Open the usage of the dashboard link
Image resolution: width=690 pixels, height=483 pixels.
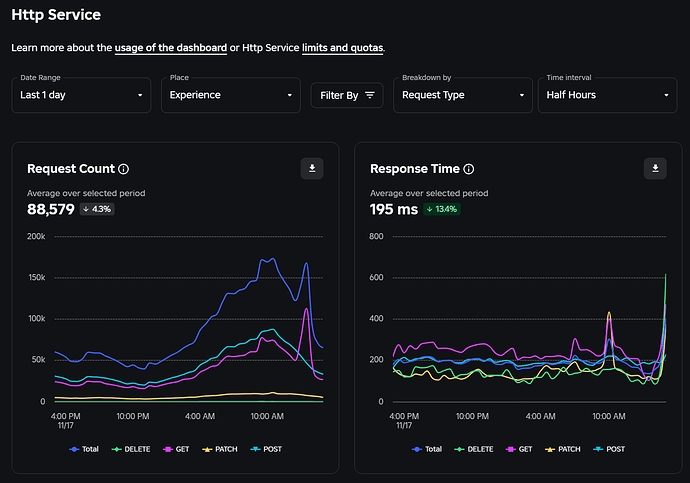coord(170,47)
